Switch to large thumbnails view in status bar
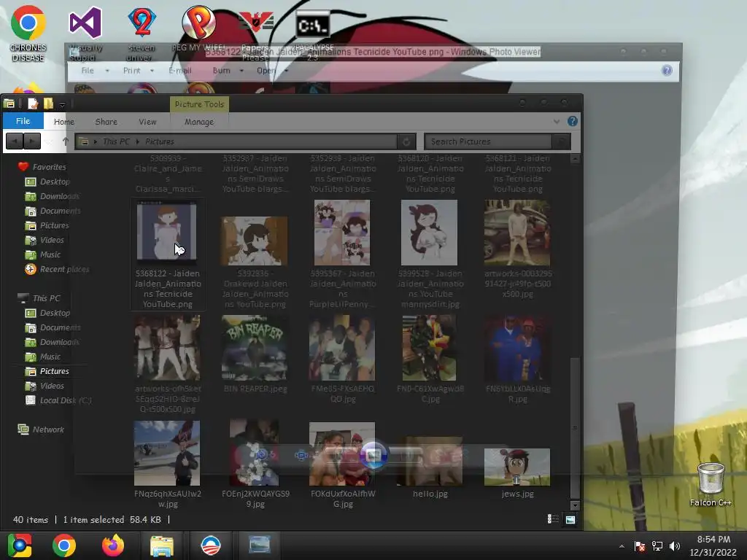This screenshot has width=747, height=560. coord(570,519)
